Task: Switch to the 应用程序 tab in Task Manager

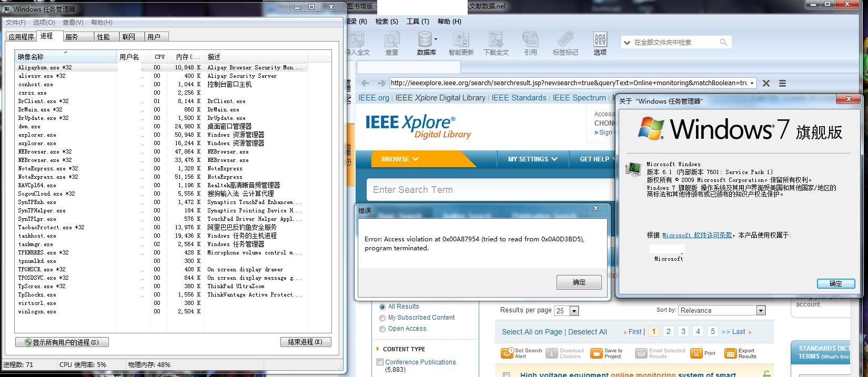Action: coord(21,37)
